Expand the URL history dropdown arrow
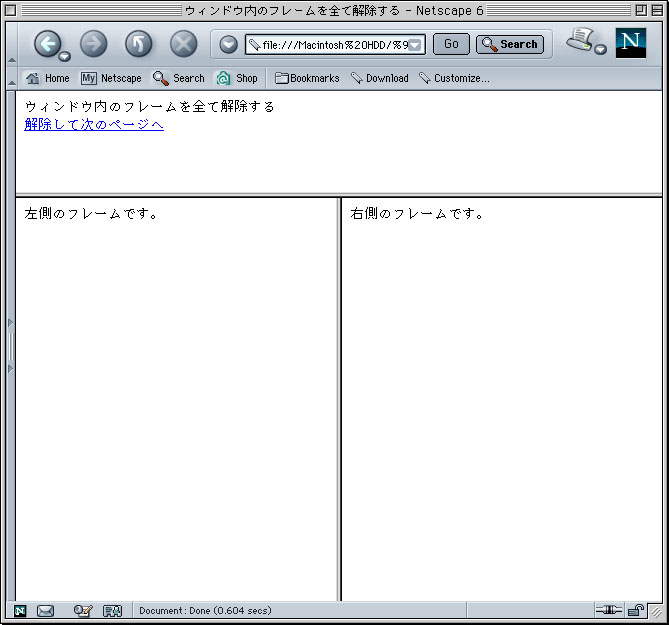Image resolution: width=669 pixels, height=625 pixels. tap(415, 45)
